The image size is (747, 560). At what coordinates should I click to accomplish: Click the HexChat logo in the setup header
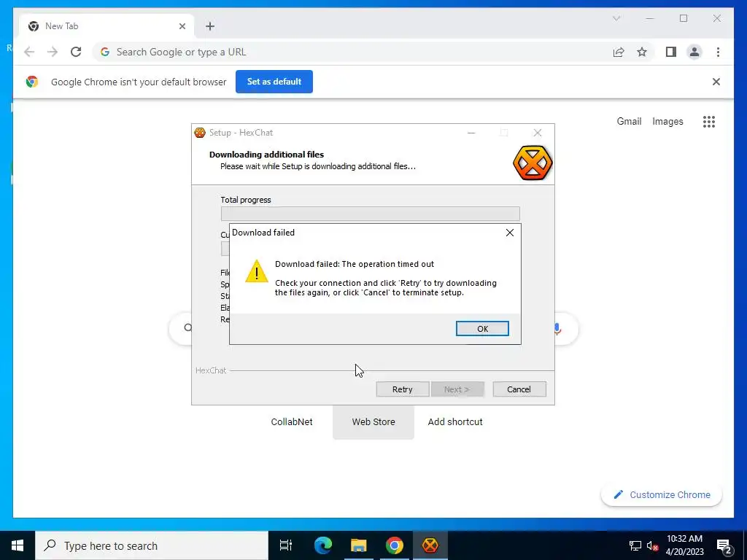(532, 163)
